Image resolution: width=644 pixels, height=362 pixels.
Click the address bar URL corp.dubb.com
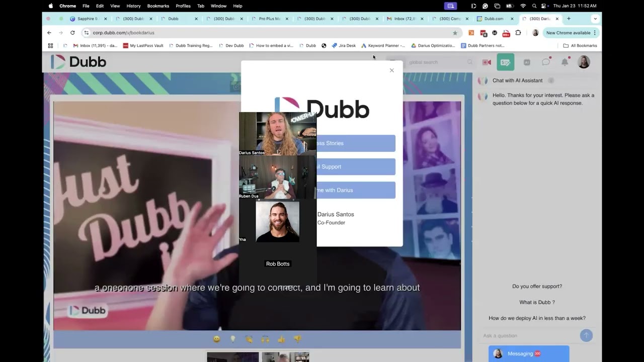pyautogui.click(x=123, y=33)
